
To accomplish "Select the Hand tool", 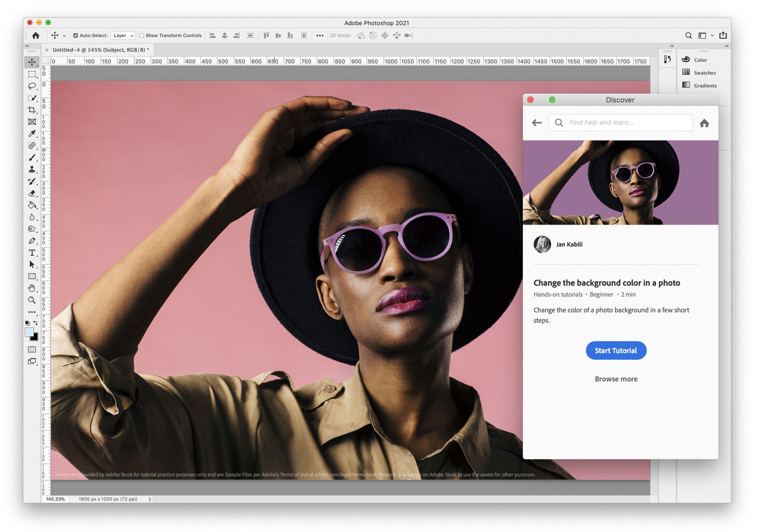I will point(32,288).
